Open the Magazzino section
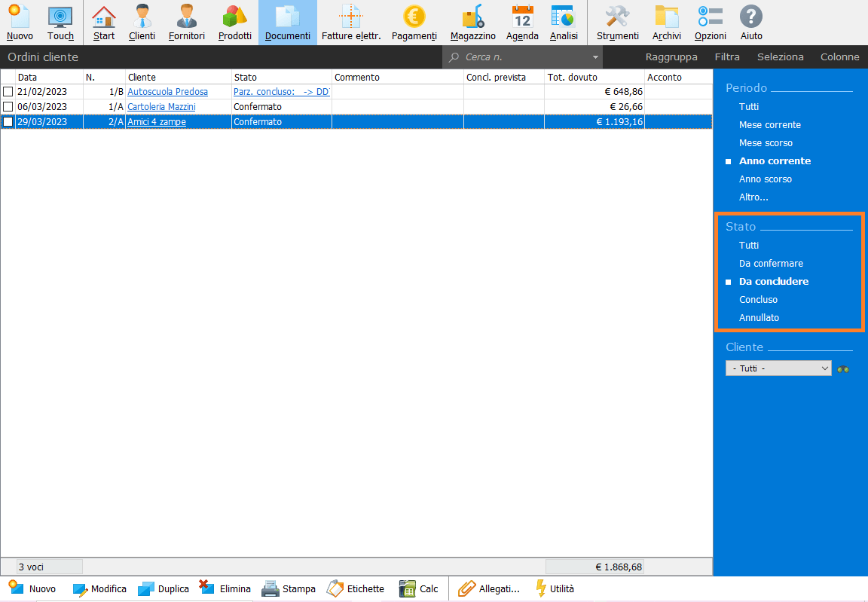This screenshot has height=602, width=868. coord(472,23)
